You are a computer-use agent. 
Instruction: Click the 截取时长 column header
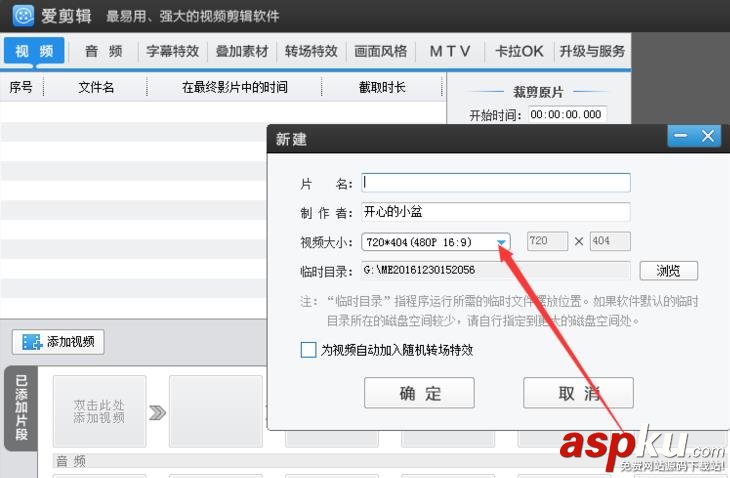coord(382,87)
